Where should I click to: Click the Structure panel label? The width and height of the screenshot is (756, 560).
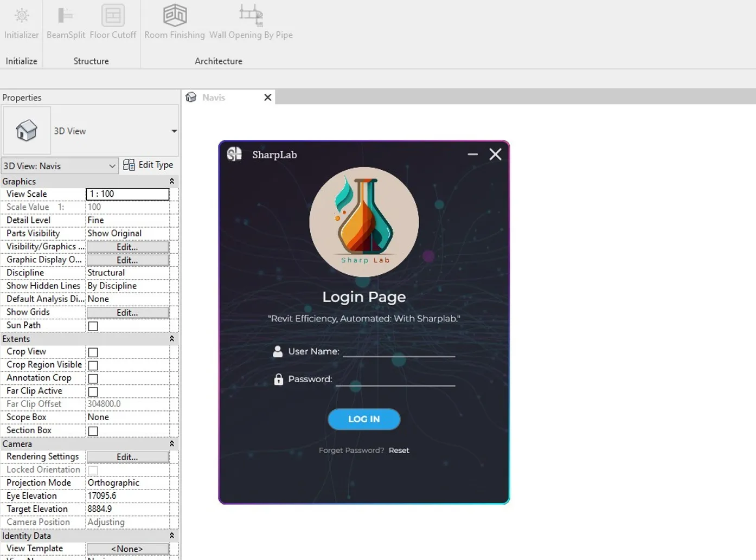click(91, 61)
